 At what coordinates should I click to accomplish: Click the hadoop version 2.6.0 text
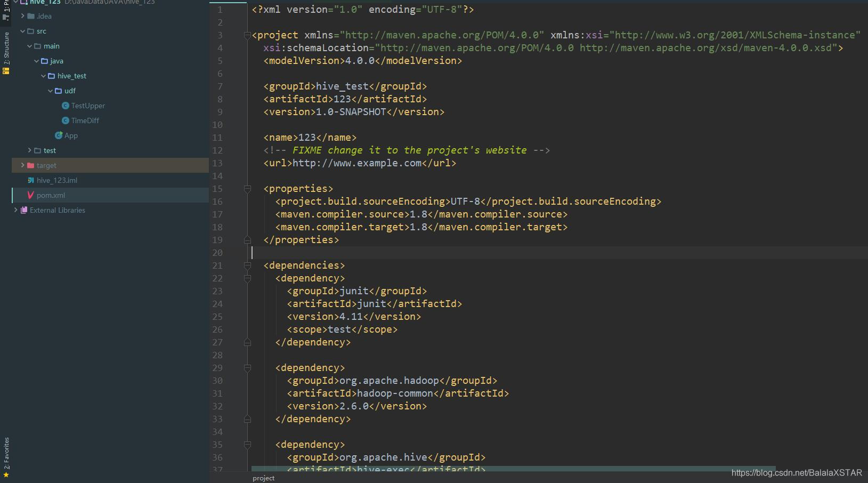(x=354, y=406)
